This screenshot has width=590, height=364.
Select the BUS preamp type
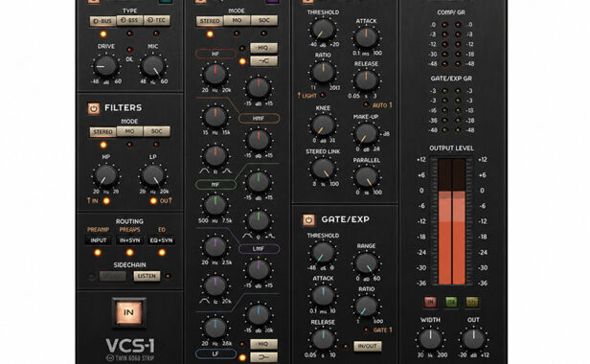click(102, 21)
